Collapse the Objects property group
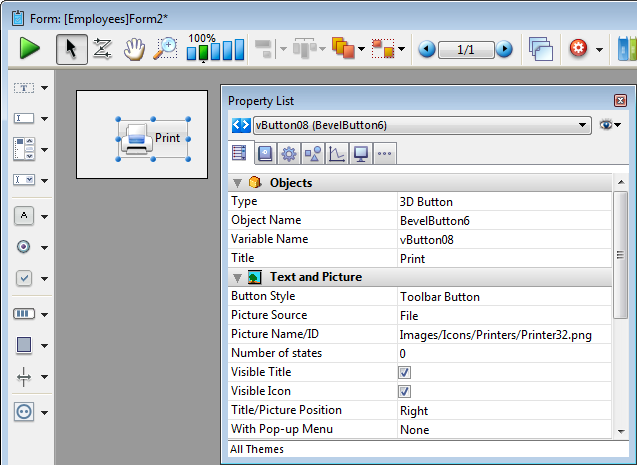The image size is (637, 465). (238, 183)
